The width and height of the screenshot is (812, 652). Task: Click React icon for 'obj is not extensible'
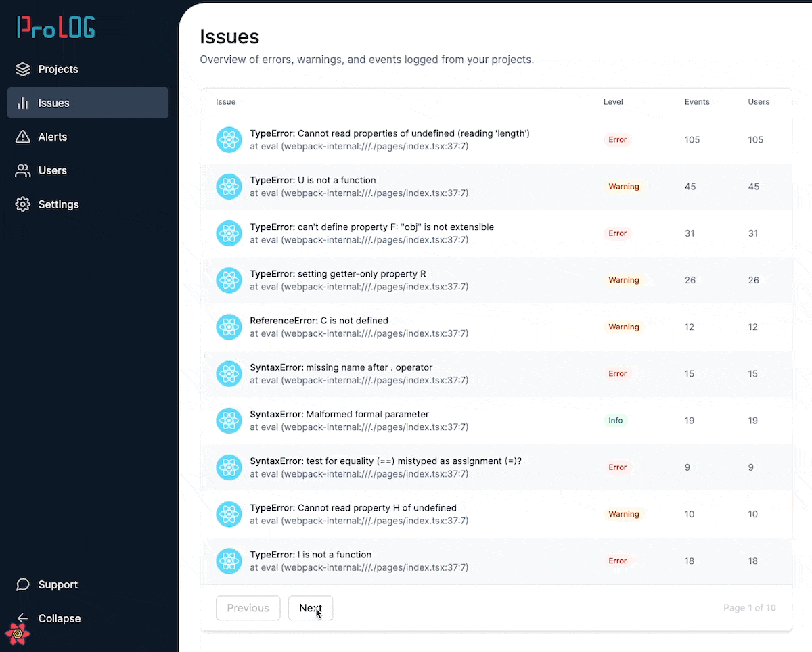pos(229,233)
